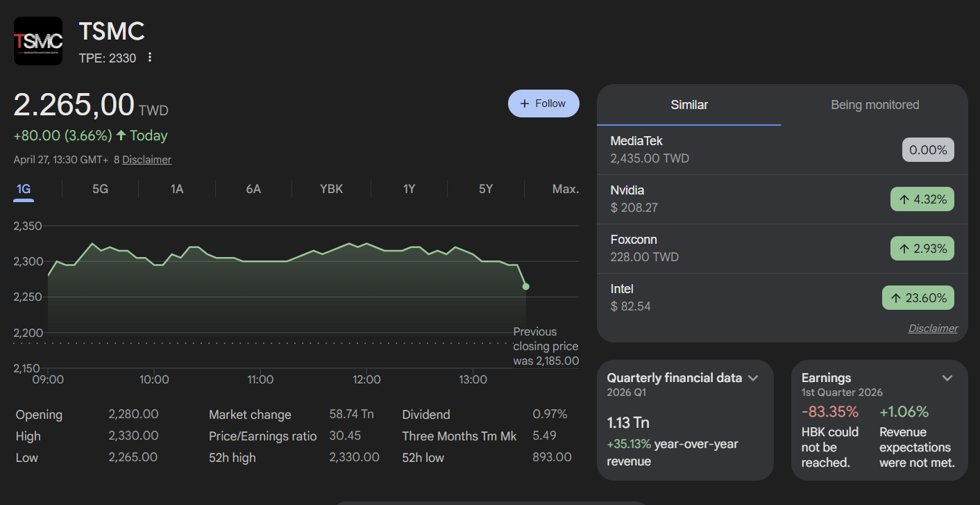Open the Being monitored tab
This screenshot has height=505, width=980.
coord(875,105)
